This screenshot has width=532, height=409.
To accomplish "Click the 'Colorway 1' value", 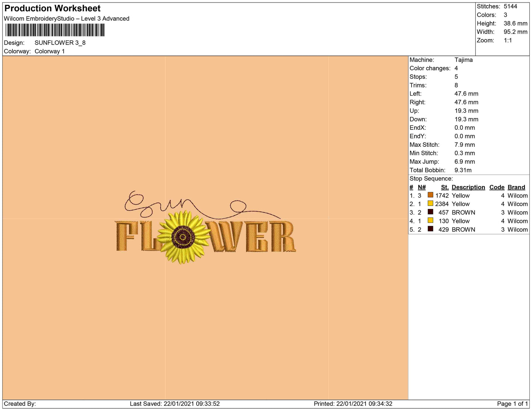I will pos(50,51).
